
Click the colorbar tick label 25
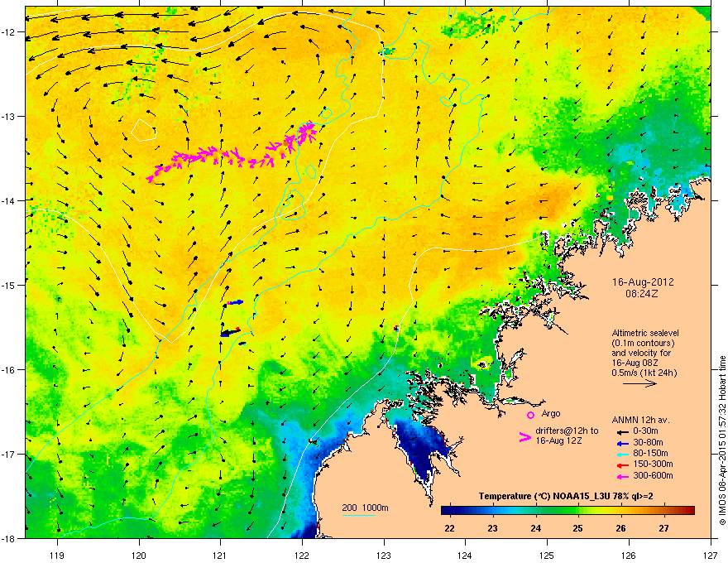(578, 528)
